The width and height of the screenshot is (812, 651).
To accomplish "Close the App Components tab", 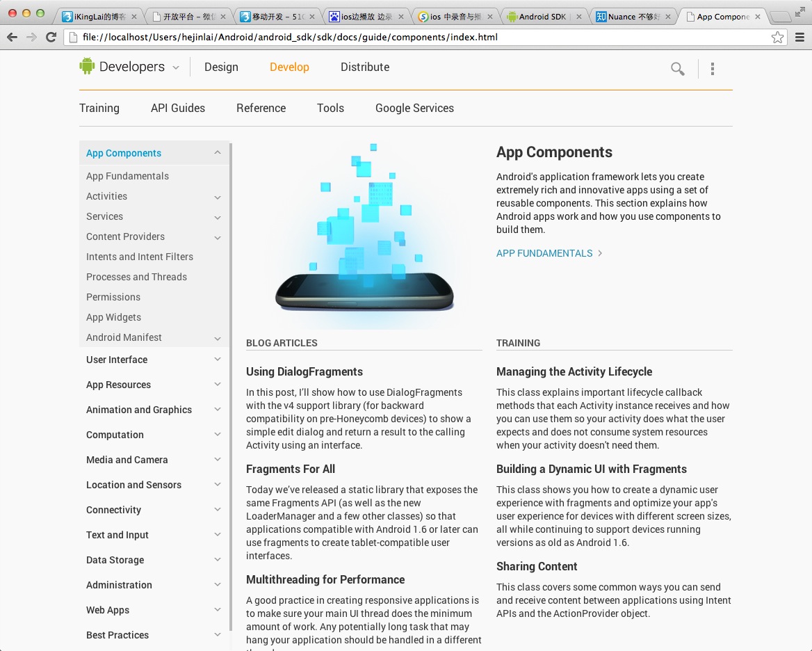I will point(758,17).
